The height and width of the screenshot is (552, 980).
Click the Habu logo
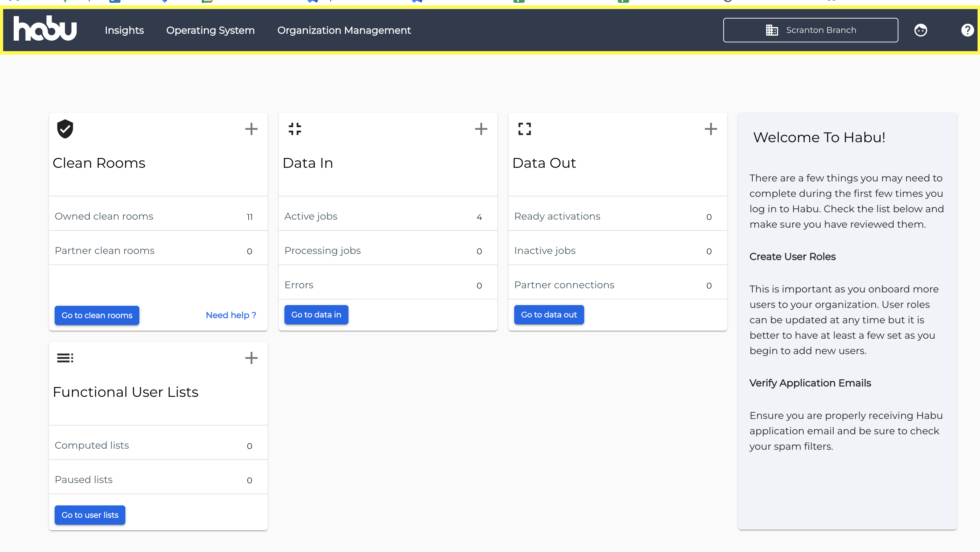pyautogui.click(x=45, y=29)
